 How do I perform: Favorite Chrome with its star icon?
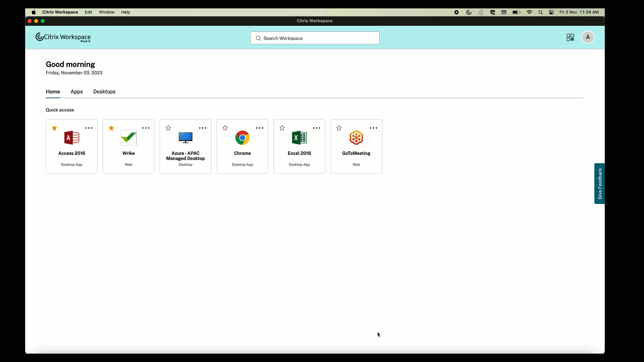[x=225, y=128]
